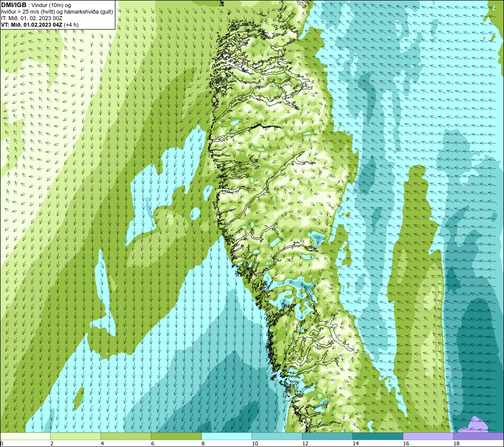Screen dimensions: 504x447
Task: Click the thick black line on the land
Action: pos(266,126)
